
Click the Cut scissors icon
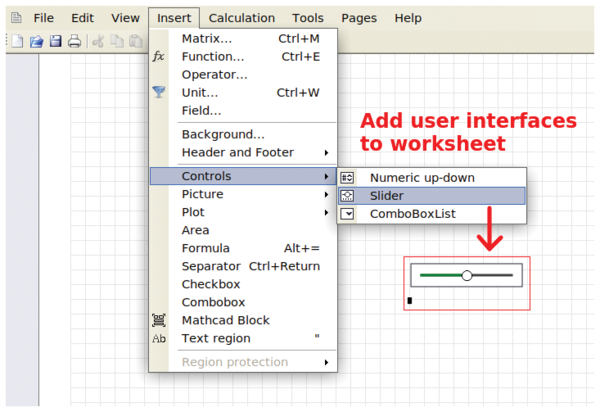point(98,40)
